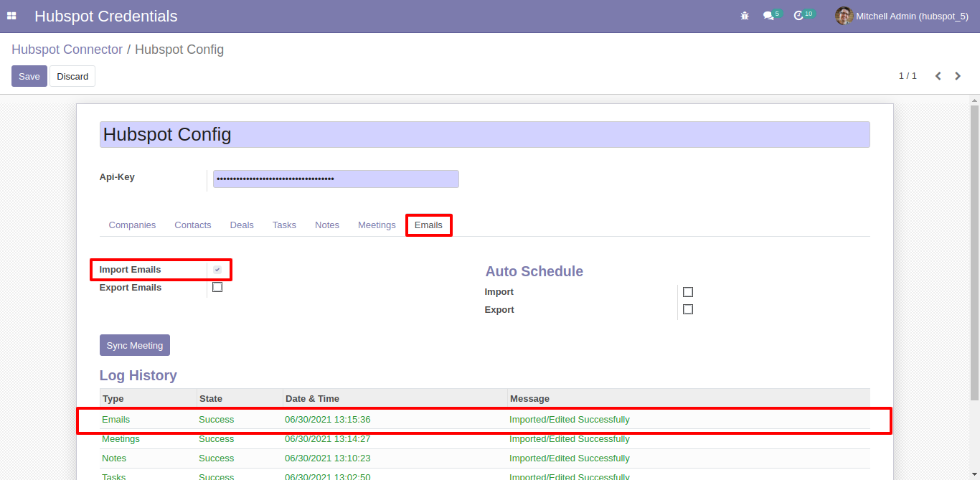Open the Mitchell Admin user menu
The image size is (980, 480).
pyautogui.click(x=902, y=16)
